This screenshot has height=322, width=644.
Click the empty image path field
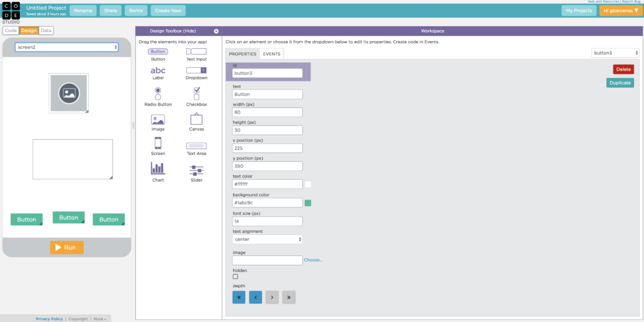(268, 261)
